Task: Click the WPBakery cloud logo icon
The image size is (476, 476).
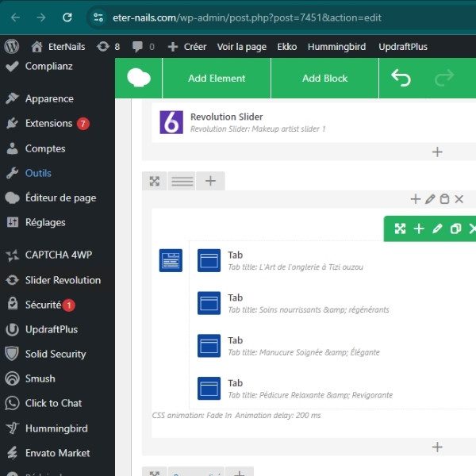Action: [139, 78]
